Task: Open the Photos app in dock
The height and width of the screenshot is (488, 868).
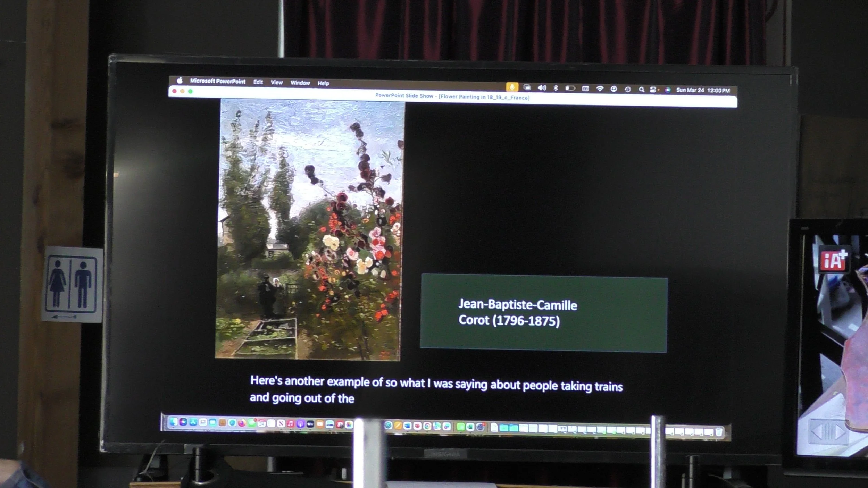Action: coord(349,424)
